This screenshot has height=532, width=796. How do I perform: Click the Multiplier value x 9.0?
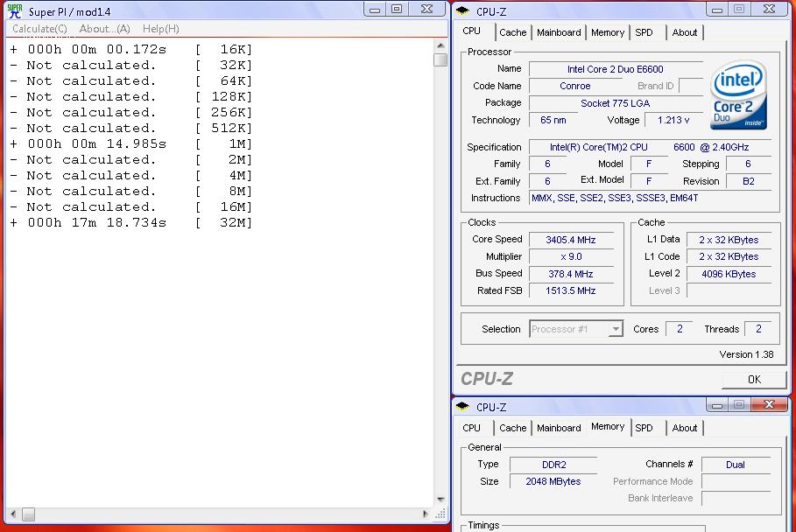tap(571, 256)
